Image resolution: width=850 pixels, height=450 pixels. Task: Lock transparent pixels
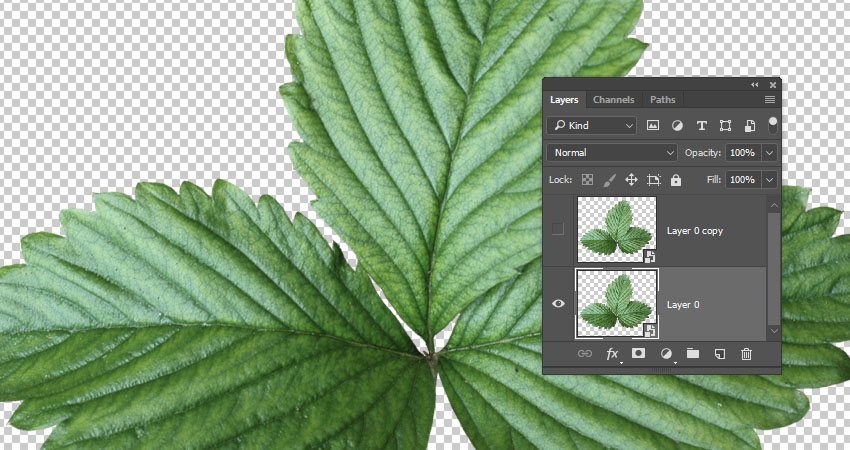(587, 180)
